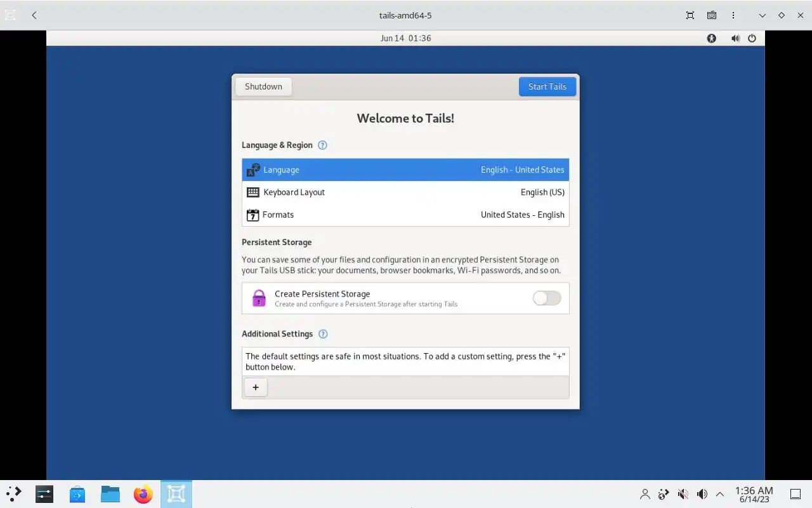Click the Language icon in its row
The image size is (812, 508).
coord(253,170)
